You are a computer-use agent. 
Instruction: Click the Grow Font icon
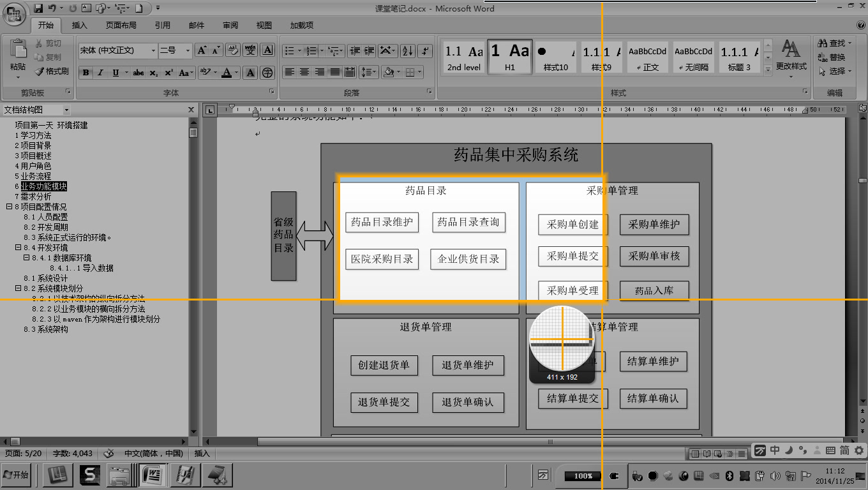202,50
